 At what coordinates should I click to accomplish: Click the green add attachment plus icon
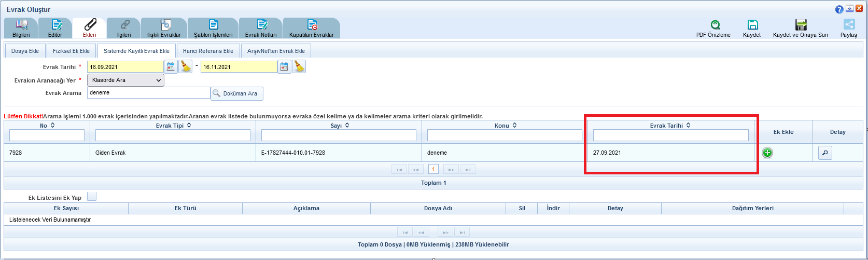coord(767,153)
